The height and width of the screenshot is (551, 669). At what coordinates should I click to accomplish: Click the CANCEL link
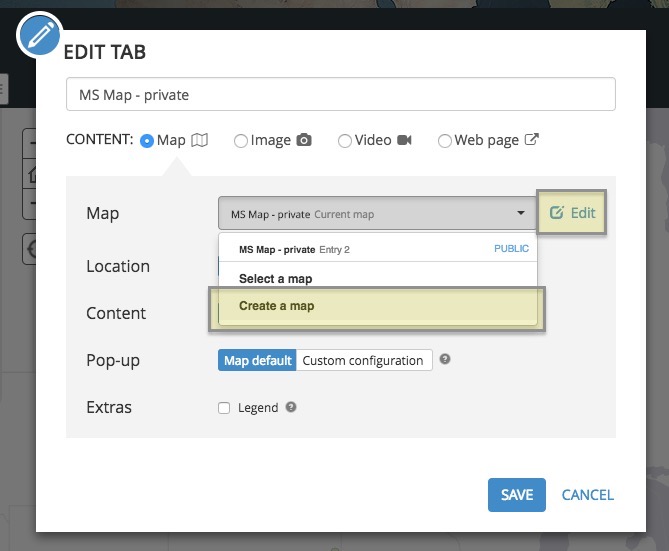[588, 494]
